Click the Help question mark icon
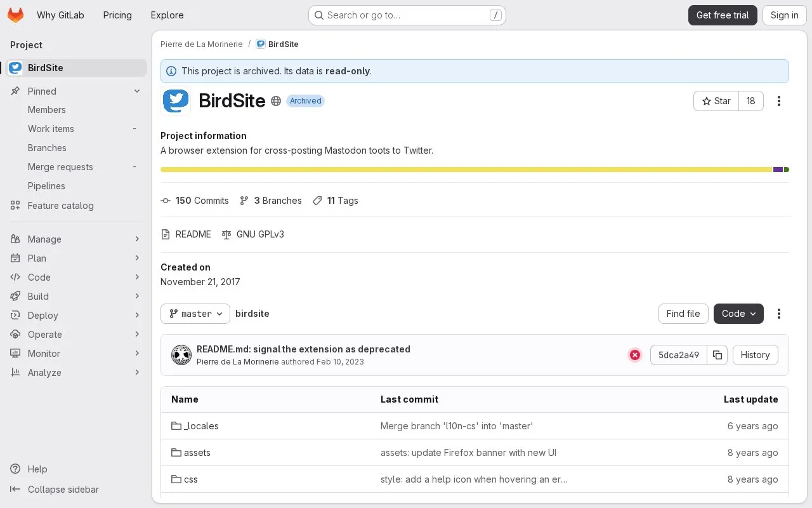The image size is (812, 508). pyautogui.click(x=15, y=469)
